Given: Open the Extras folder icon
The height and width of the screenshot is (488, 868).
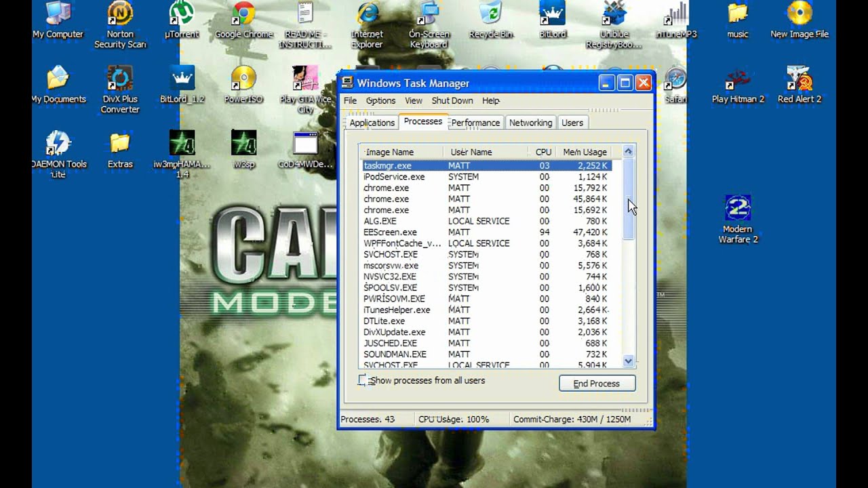Looking at the screenshot, I should (120, 150).
